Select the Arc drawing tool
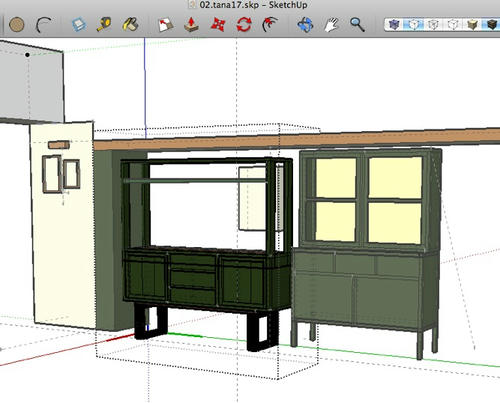This screenshot has width=500, height=403. (x=43, y=25)
